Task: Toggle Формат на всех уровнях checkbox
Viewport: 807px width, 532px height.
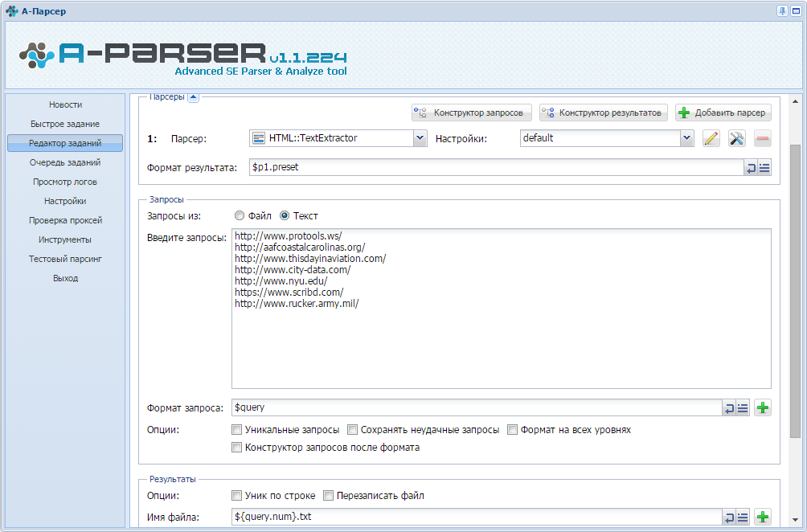Action: 512,430
